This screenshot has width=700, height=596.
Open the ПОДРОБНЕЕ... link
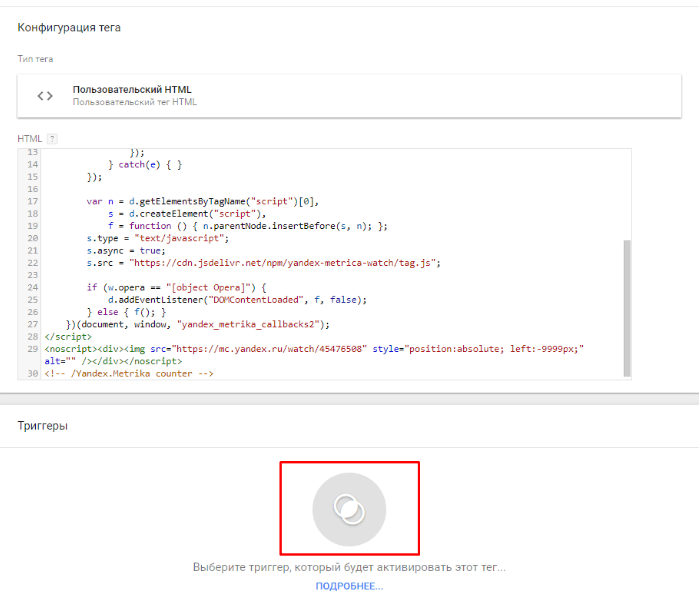[x=349, y=586]
